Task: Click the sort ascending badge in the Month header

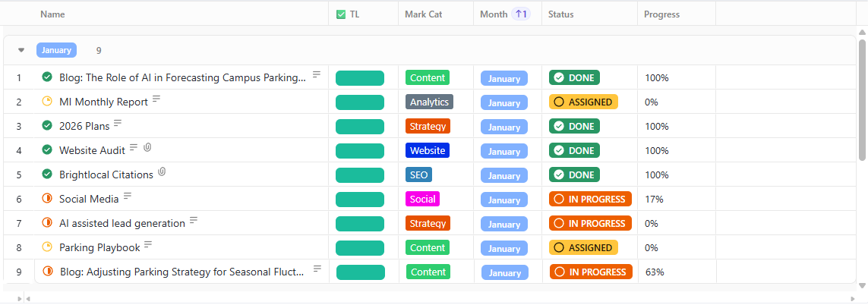Action: pos(521,14)
